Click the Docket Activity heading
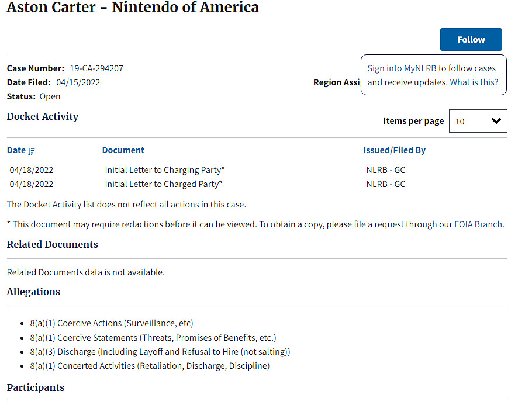The height and width of the screenshot is (405, 532). pos(43,116)
